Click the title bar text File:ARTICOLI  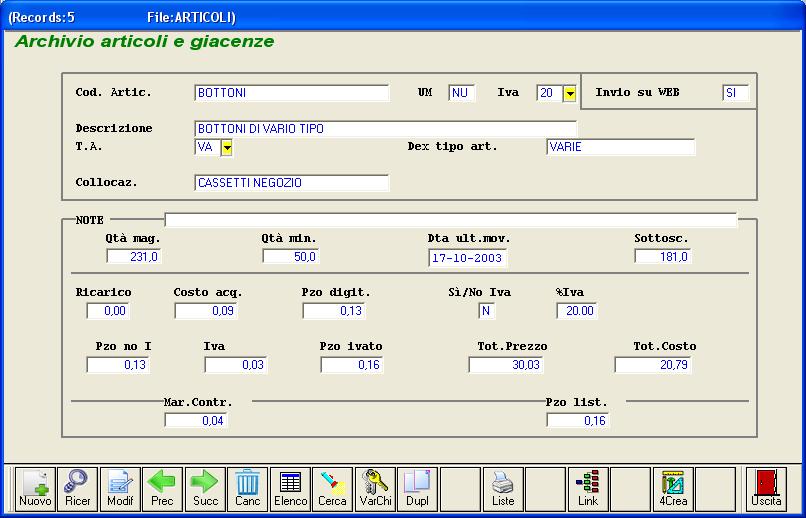pos(190,17)
